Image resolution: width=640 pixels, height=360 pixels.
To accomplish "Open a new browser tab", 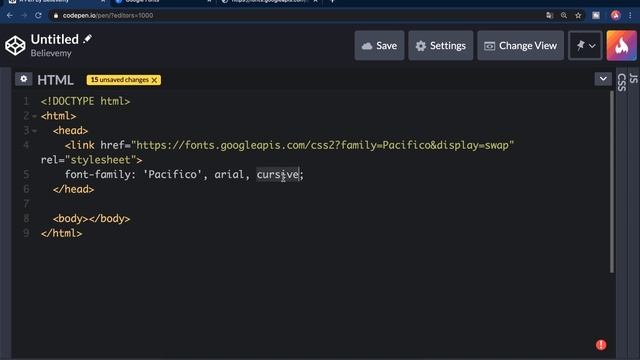I will click(332, 2).
